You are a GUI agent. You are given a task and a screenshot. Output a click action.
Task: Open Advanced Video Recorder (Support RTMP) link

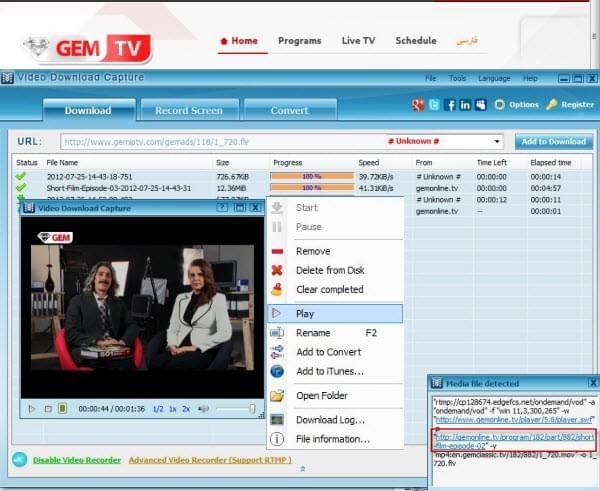(x=210, y=460)
